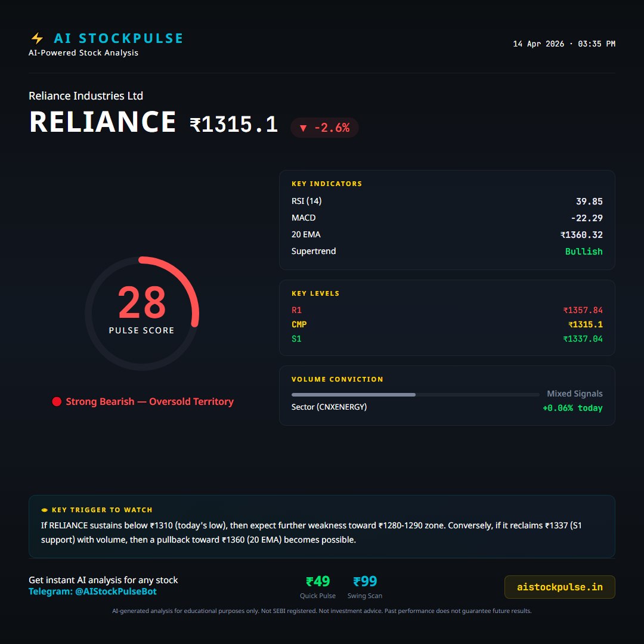Click the Sector (CNXENERGY) label
Viewport: 644px width, 644px height.
[x=329, y=407]
